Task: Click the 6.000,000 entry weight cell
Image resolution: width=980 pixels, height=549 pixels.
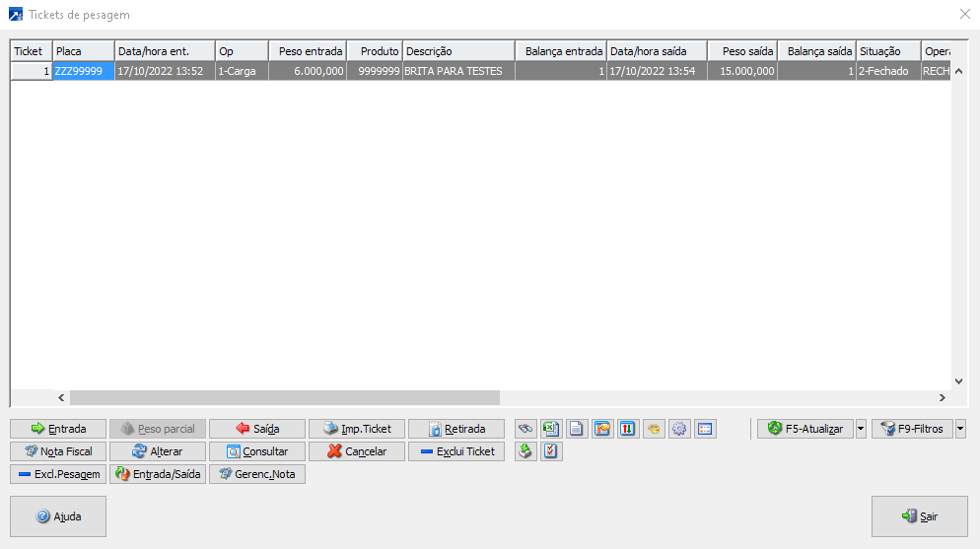Action: 308,71
